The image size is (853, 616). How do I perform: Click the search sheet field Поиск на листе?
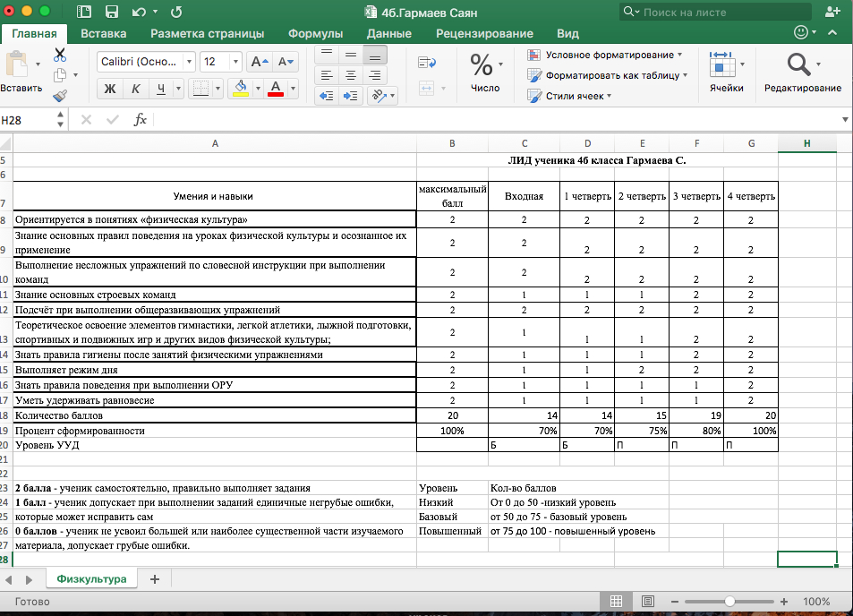(715, 12)
